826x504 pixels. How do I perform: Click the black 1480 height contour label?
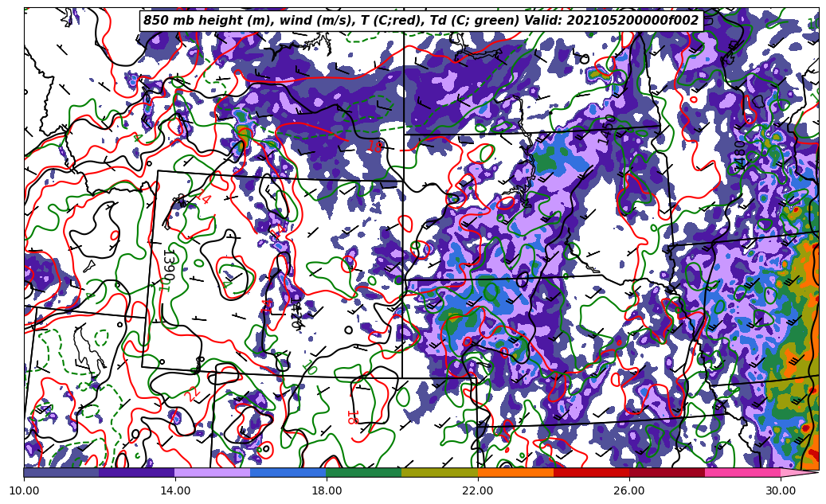pyautogui.click(x=739, y=156)
